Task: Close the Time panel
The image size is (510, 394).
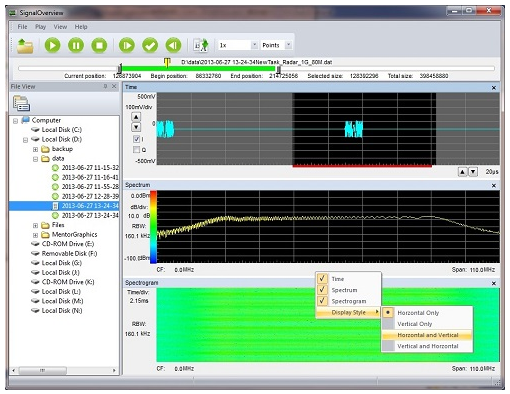Action: [x=494, y=88]
